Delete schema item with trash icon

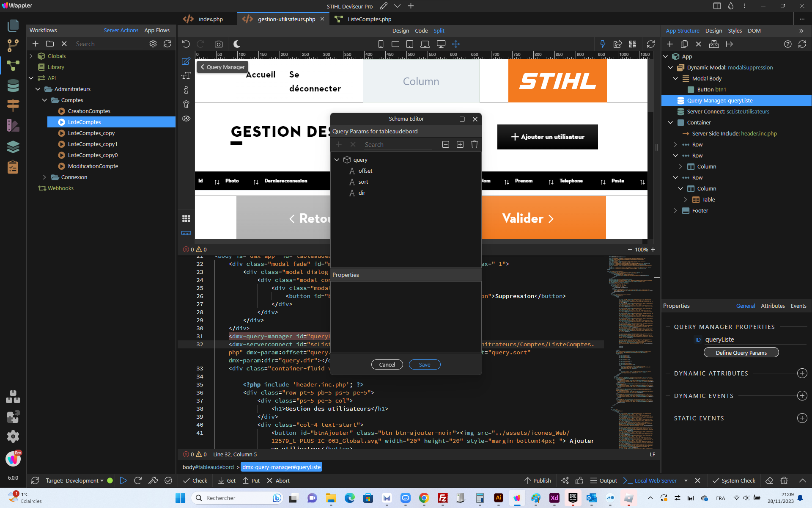point(475,144)
